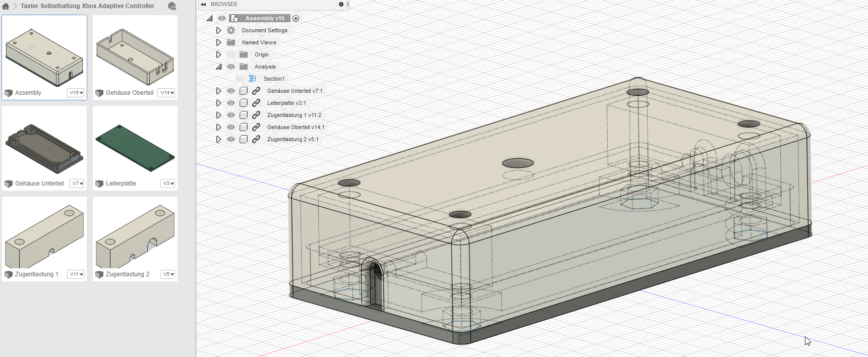Hide Zugentlastung 1 v11:2 component
This screenshot has width=868, height=357.
tap(231, 115)
